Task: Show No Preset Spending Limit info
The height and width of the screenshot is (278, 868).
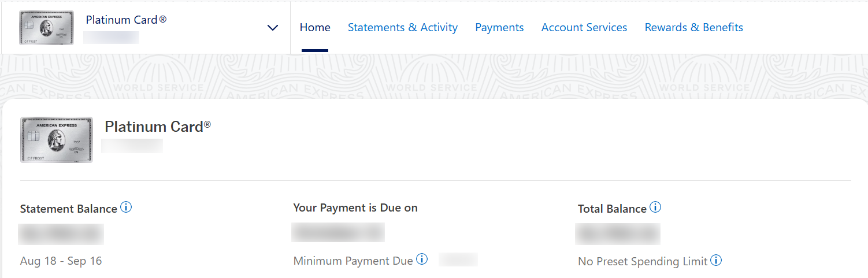Action: coord(716,260)
